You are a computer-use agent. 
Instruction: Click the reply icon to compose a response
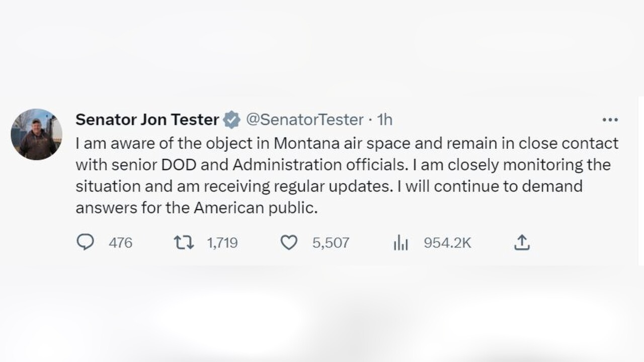86,243
